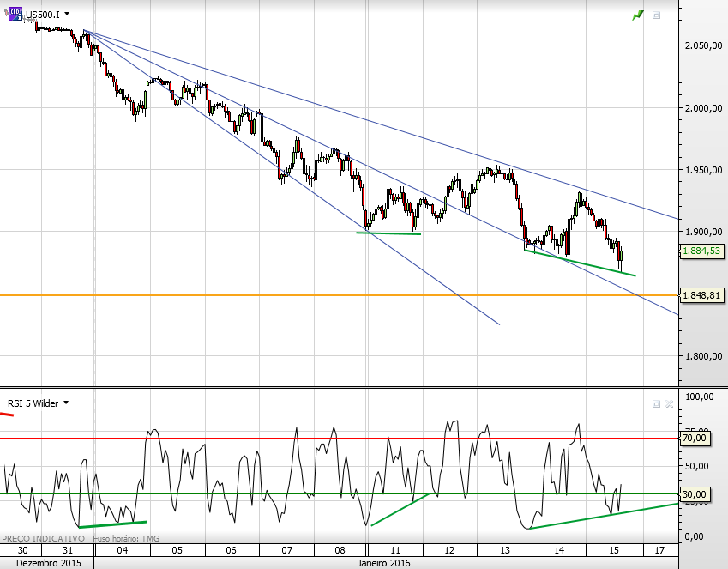Click the green trend arrow icon
The width and height of the screenshot is (728, 569).
tap(638, 15)
